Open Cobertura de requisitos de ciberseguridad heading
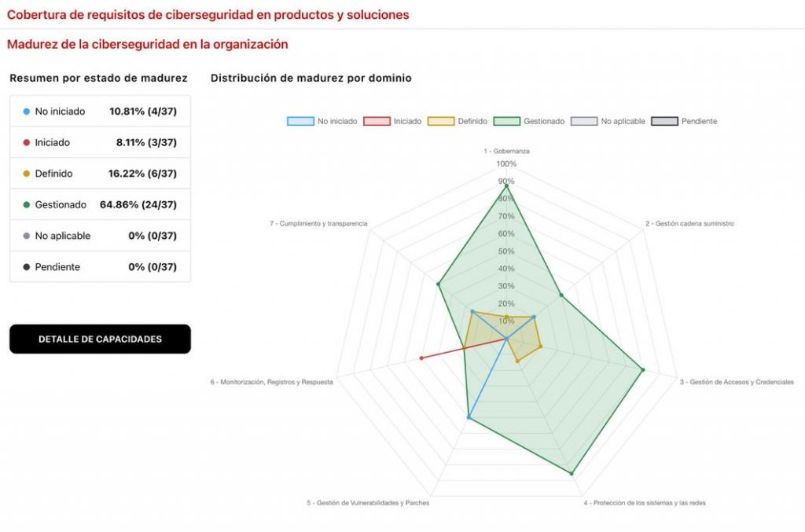The width and height of the screenshot is (805, 532). (208, 14)
